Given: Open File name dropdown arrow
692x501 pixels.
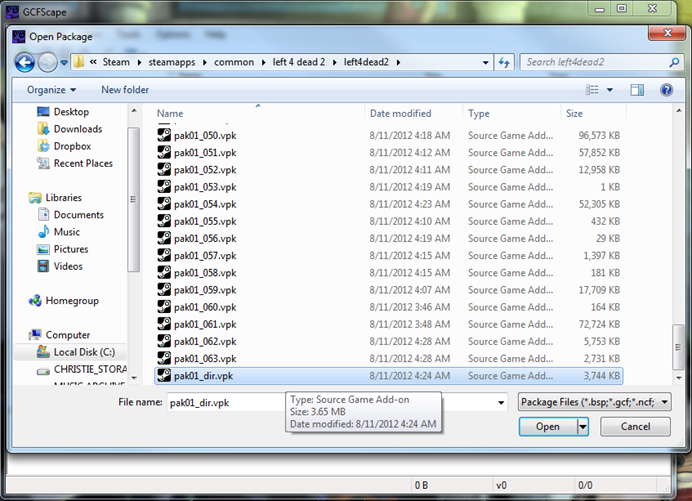Looking at the screenshot, I should (x=501, y=403).
